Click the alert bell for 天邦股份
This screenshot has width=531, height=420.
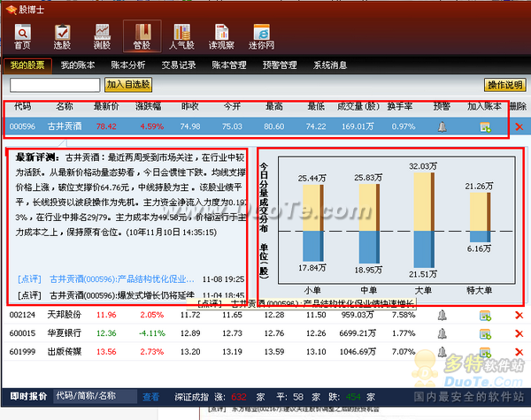pyautogui.click(x=442, y=316)
